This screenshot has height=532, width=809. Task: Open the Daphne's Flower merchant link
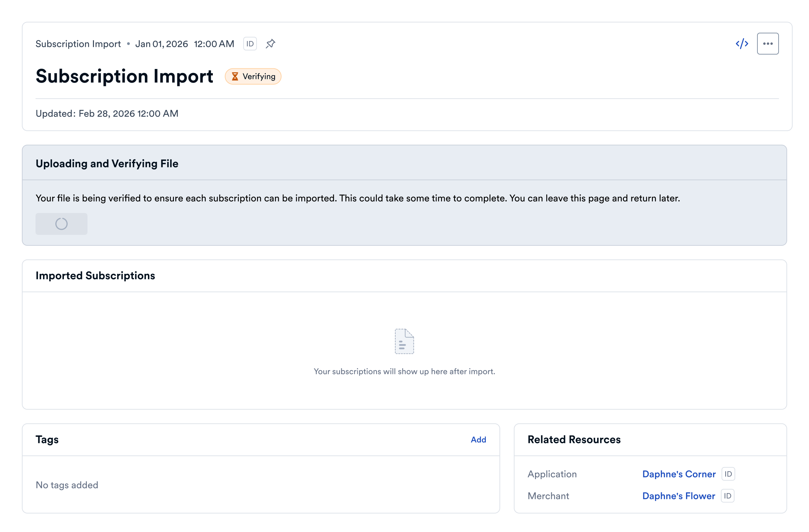[678, 496]
